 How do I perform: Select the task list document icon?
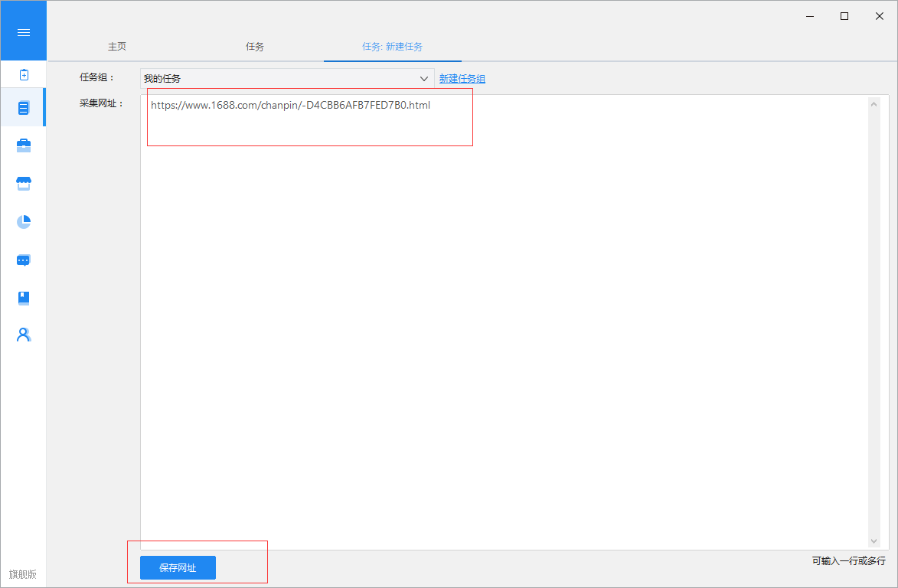(x=24, y=108)
